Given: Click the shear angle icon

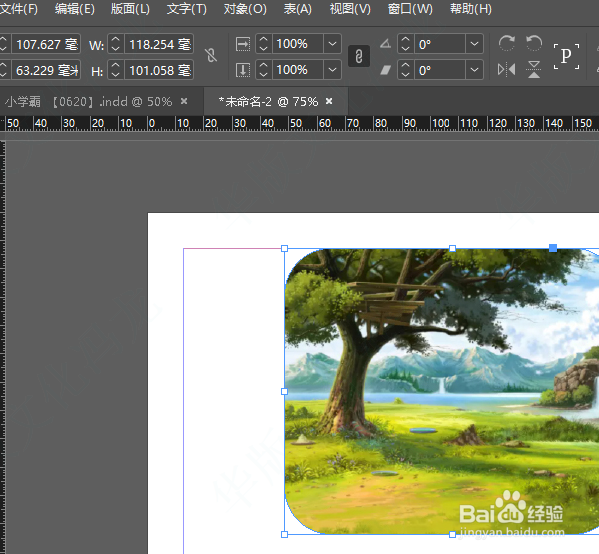Looking at the screenshot, I should tap(385, 70).
